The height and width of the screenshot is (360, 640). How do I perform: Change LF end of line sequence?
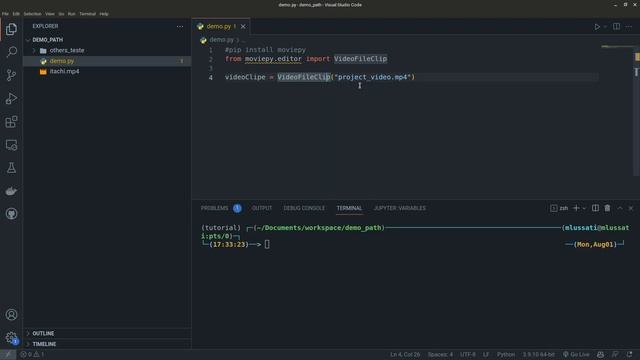[486, 354]
